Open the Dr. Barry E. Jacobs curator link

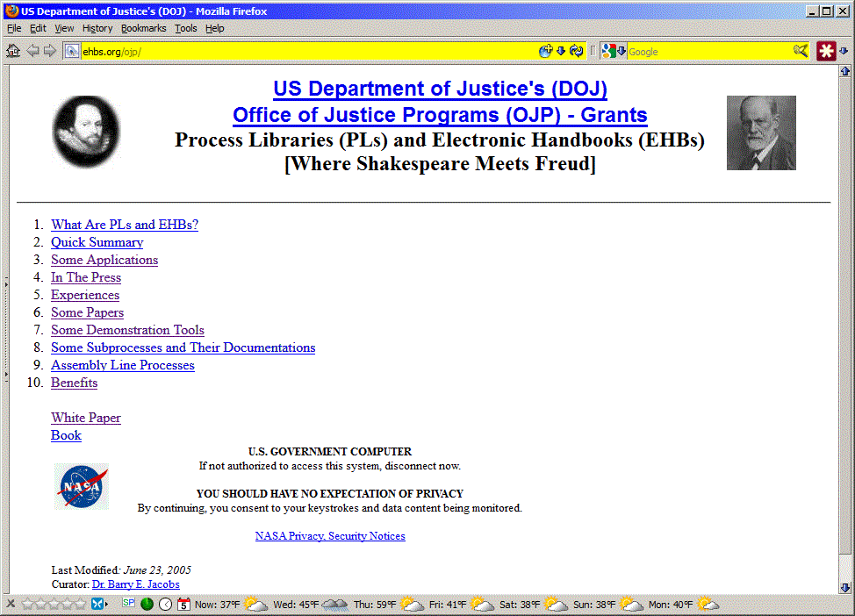tap(136, 584)
